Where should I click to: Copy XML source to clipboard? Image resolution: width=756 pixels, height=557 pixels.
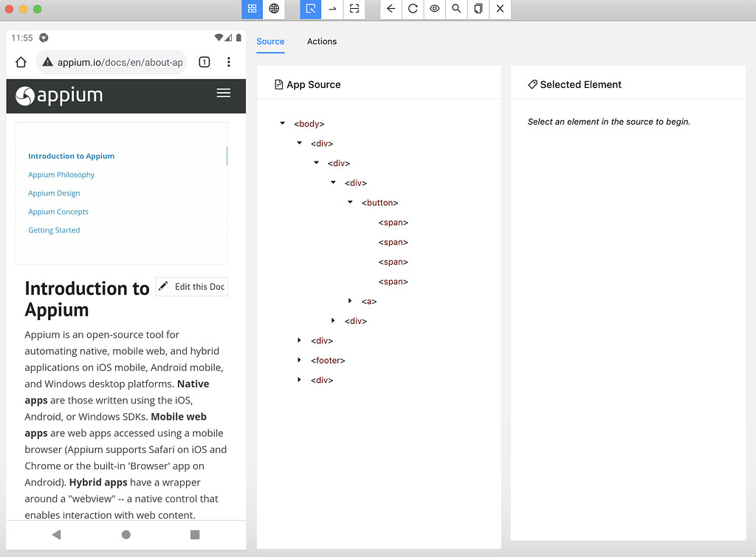click(x=477, y=9)
